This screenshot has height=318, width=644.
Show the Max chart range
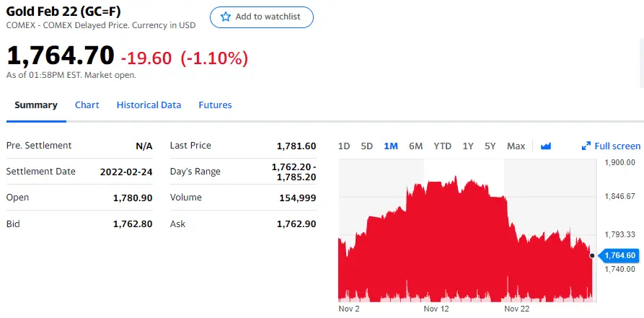click(516, 146)
